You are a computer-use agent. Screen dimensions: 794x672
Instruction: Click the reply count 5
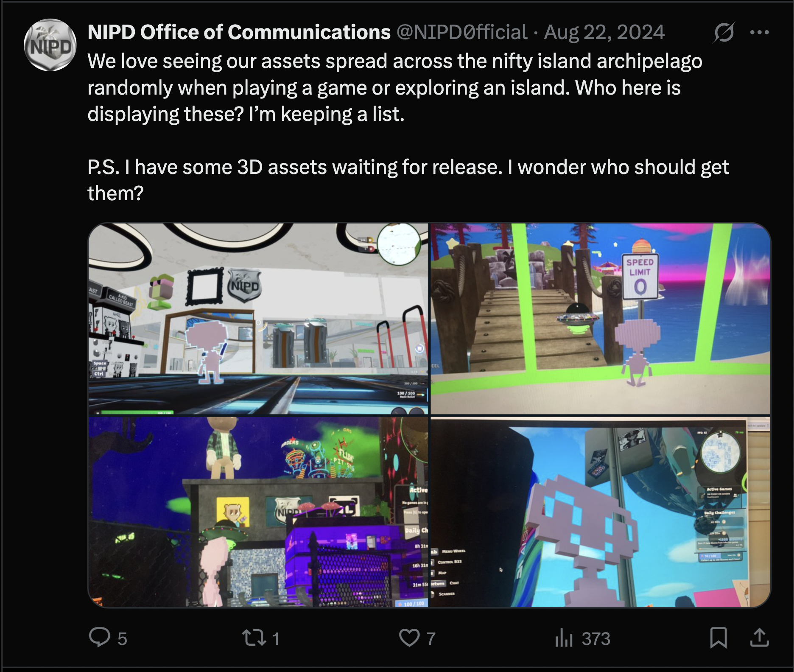pyautogui.click(x=122, y=638)
